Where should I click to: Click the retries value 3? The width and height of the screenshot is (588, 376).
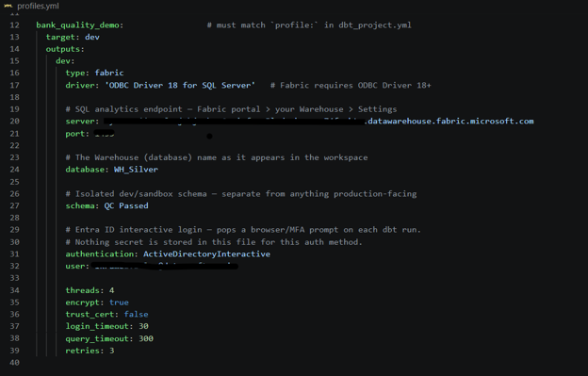pyautogui.click(x=112, y=351)
